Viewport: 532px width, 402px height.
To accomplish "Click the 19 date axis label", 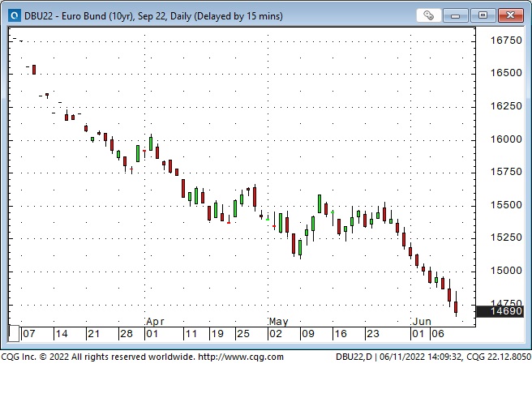I will 217,334.
